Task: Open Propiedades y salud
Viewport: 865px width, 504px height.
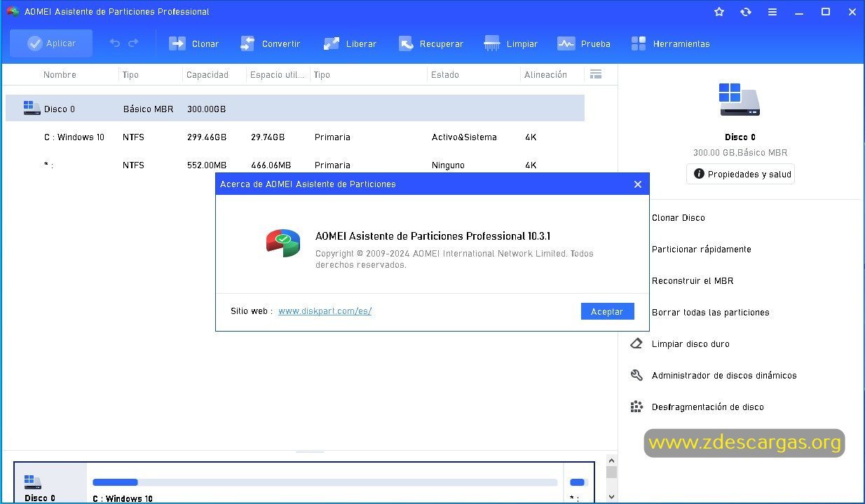Action: coord(740,174)
